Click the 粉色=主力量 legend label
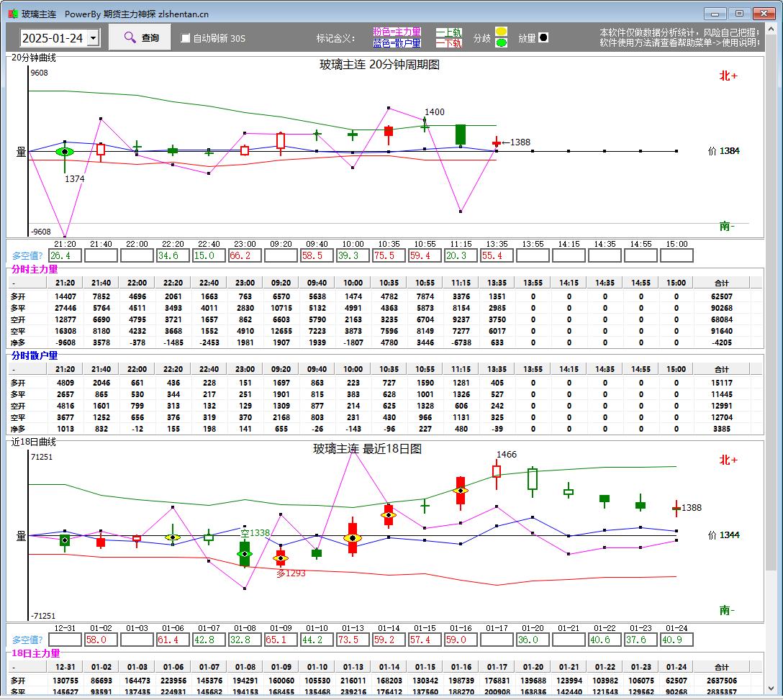The image size is (783, 700). [x=397, y=32]
